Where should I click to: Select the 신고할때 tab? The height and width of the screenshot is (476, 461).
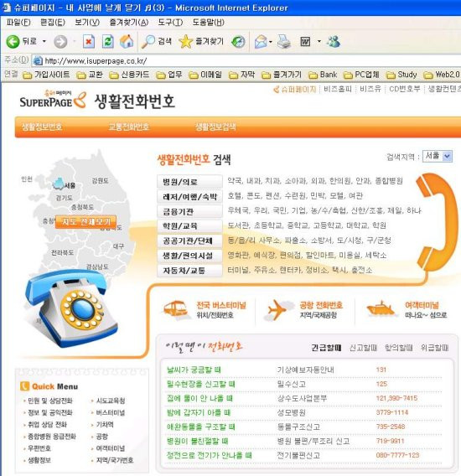(363, 348)
